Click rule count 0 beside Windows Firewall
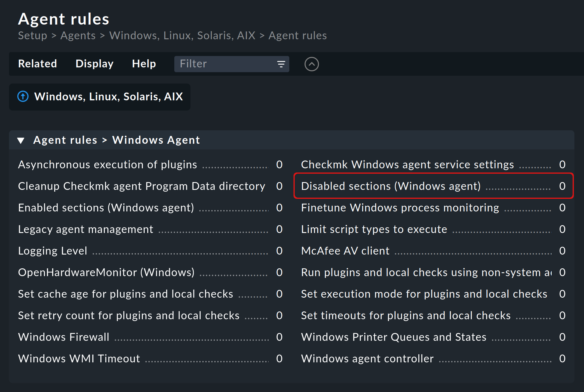 pos(279,337)
